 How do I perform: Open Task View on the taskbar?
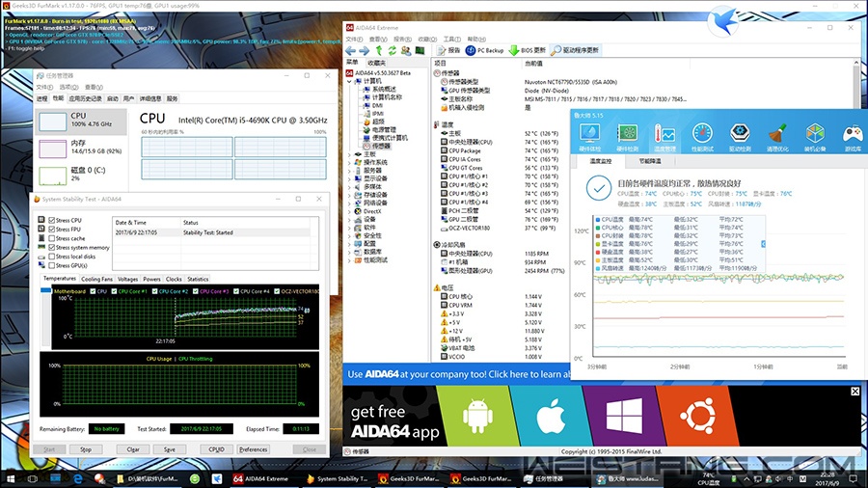click(x=33, y=478)
